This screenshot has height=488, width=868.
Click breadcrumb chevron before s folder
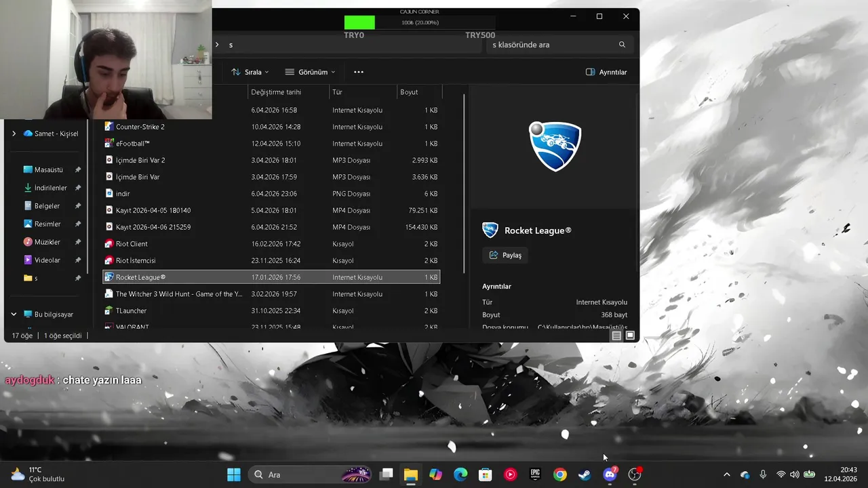(x=217, y=45)
